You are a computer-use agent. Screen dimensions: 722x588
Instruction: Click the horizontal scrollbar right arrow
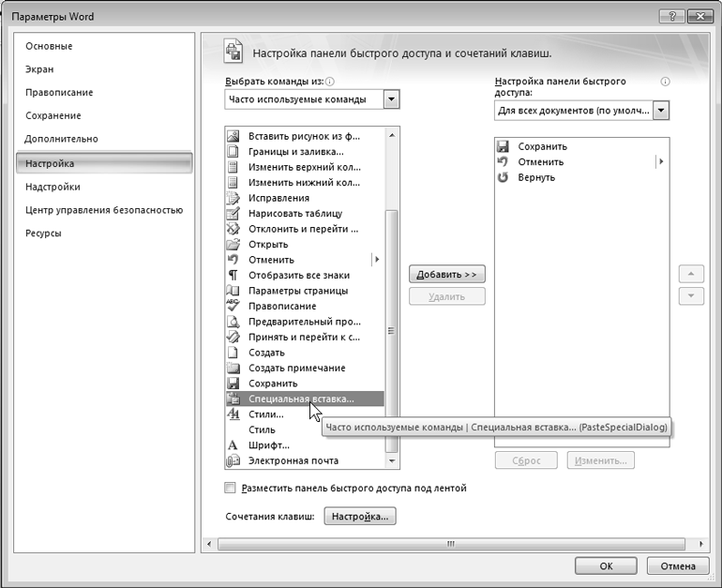(700, 544)
